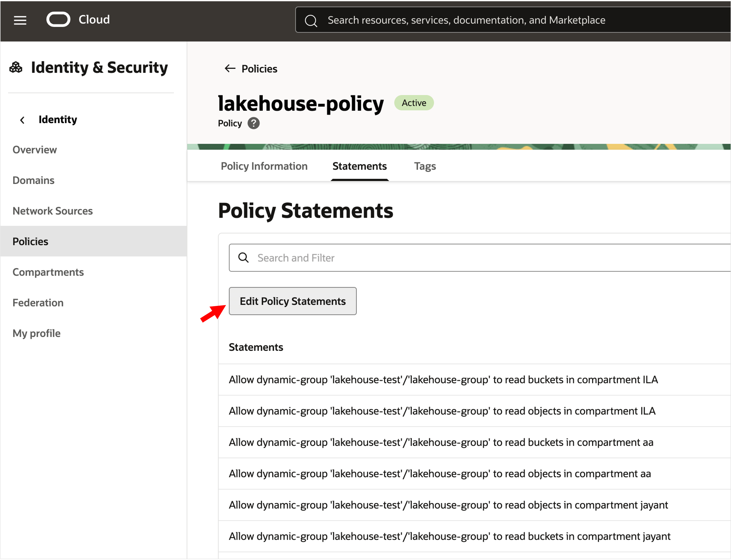This screenshot has height=560, width=731.
Task: Go to My profile in the sidebar
Action: [x=36, y=333]
